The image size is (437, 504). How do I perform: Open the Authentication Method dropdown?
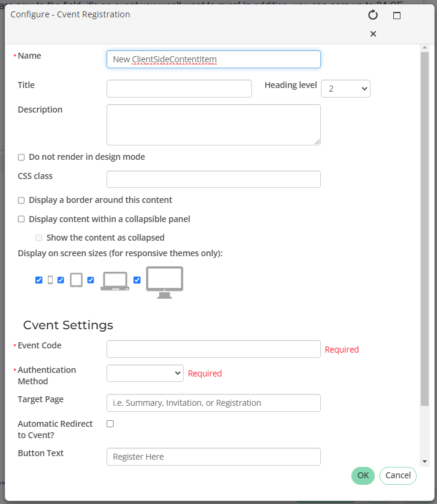[145, 373]
